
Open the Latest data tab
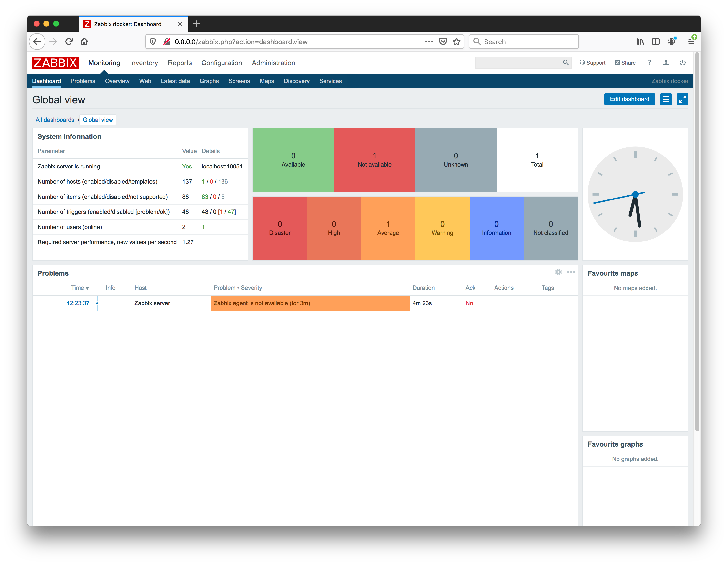[175, 81]
